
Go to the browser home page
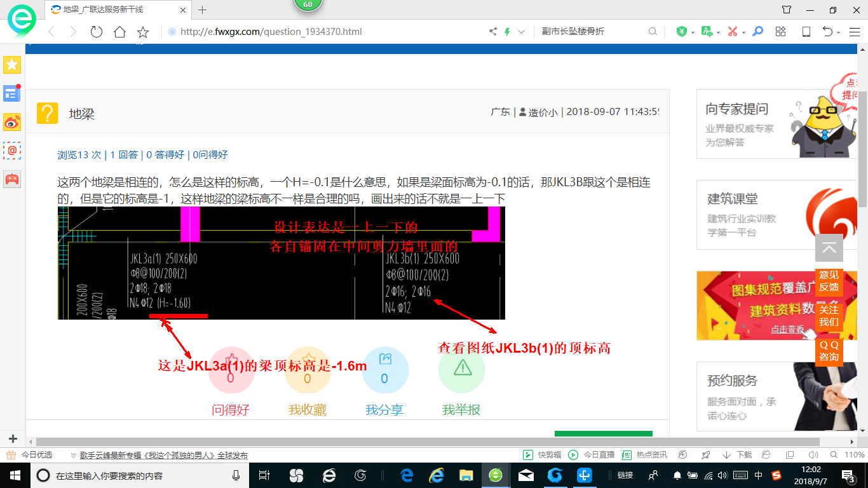tap(119, 32)
